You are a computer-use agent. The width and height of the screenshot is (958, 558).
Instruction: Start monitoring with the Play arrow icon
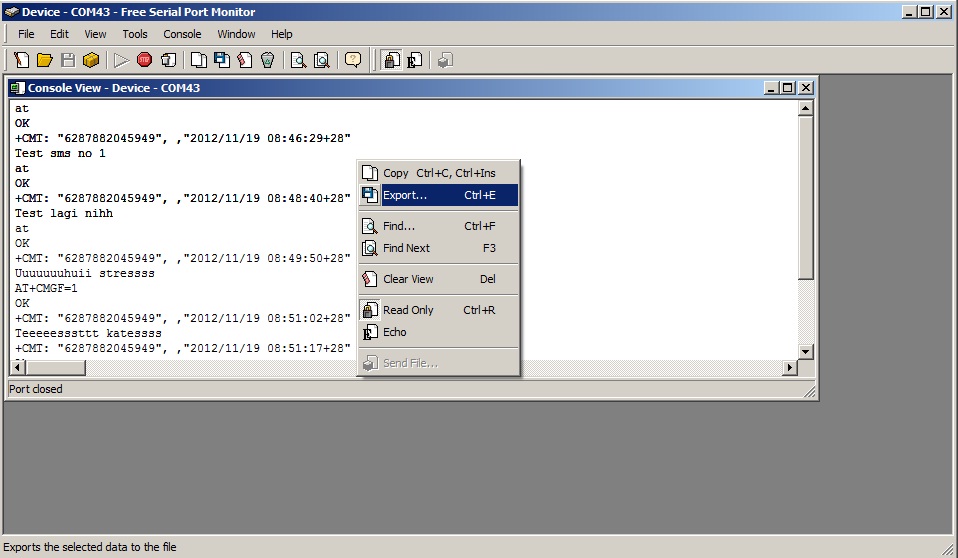(121, 60)
